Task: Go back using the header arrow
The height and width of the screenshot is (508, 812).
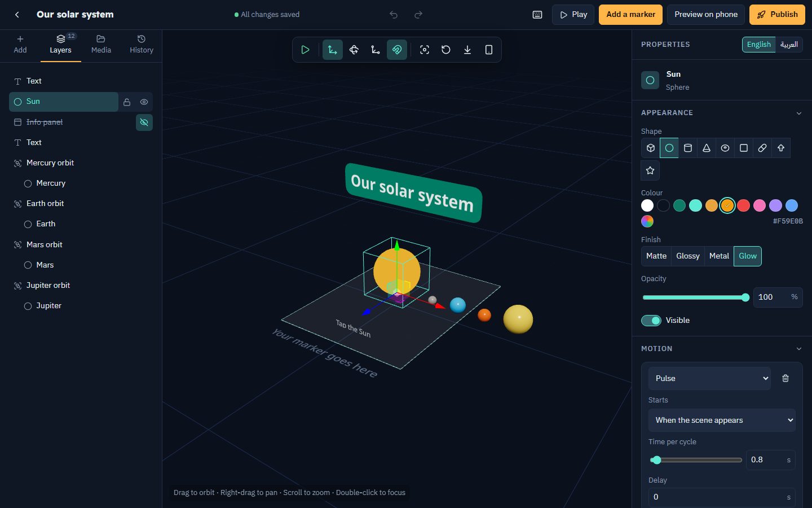Action: tap(17, 15)
